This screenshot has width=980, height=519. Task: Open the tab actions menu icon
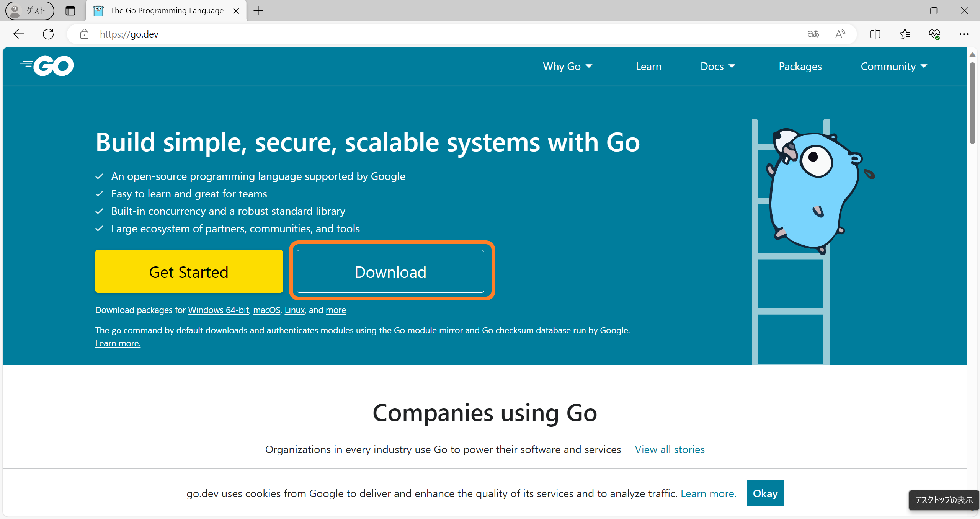click(x=70, y=11)
